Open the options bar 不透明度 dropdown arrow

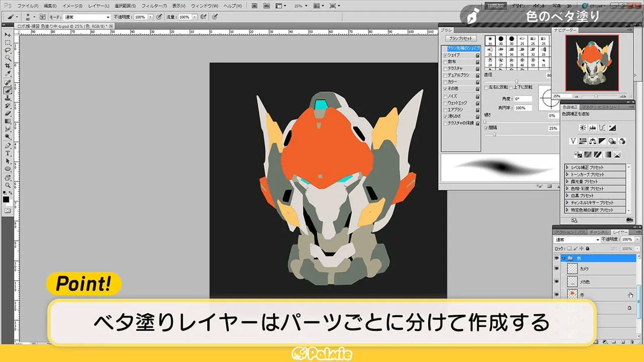(x=150, y=17)
